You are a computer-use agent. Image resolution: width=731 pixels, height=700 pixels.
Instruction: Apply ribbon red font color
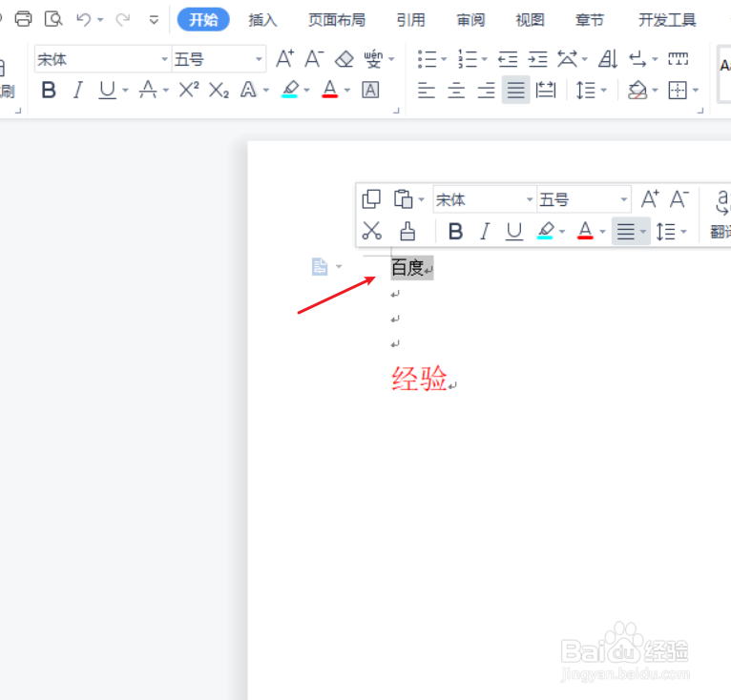(329, 90)
